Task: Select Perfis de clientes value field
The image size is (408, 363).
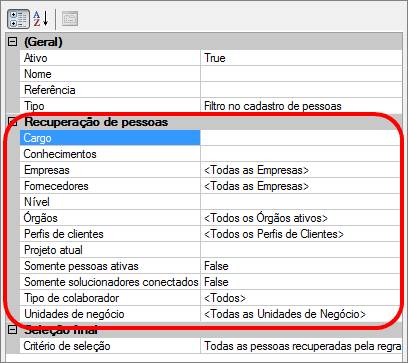Action: click(x=301, y=234)
